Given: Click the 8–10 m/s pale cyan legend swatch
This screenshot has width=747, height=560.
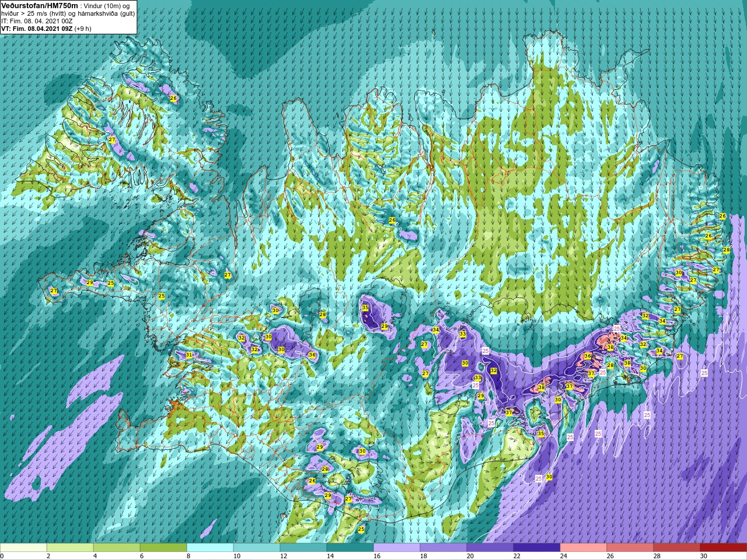Looking at the screenshot, I should (x=210, y=548).
